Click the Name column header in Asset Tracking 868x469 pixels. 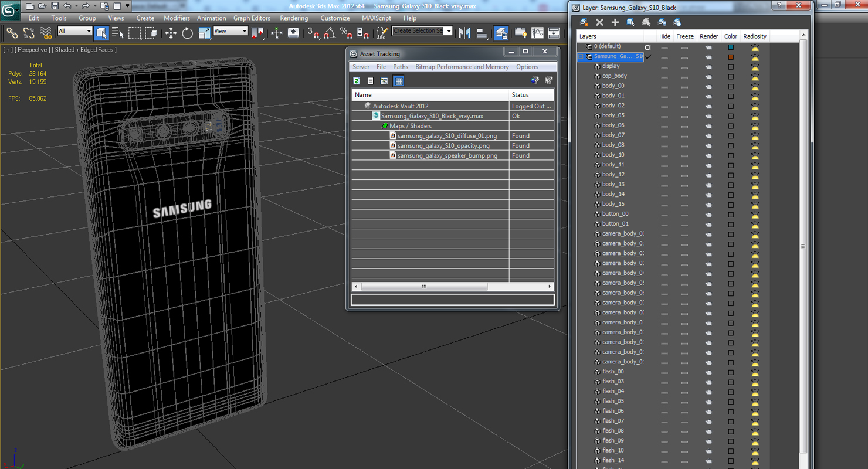point(430,95)
